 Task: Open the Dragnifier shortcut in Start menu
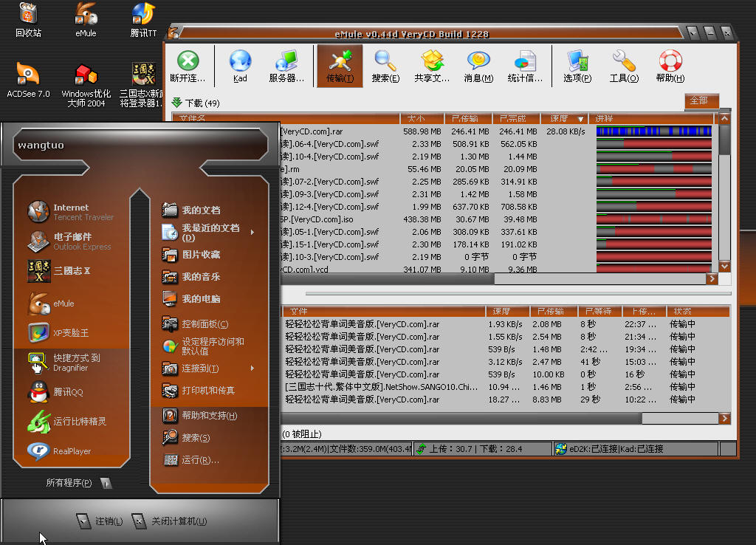pyautogui.click(x=64, y=363)
